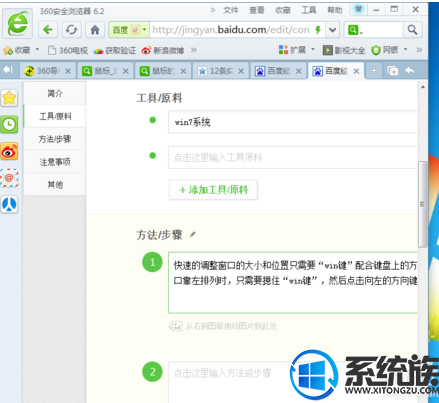
Task: Expand the address bar history dropdown
Action: pos(332,30)
